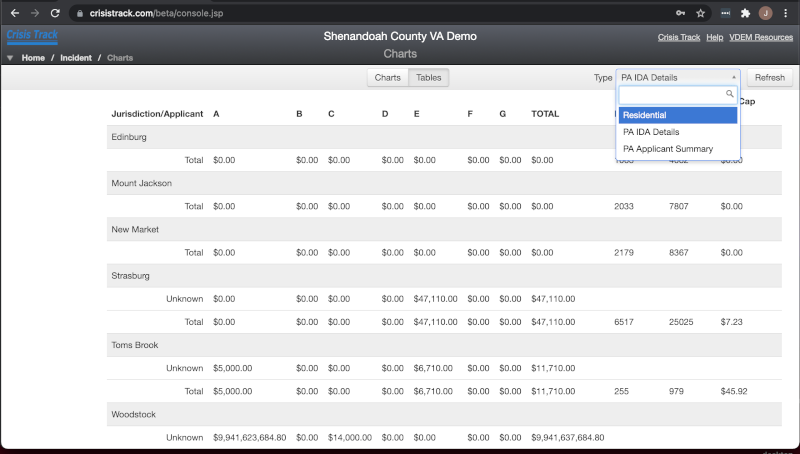Viewport: 800px width, 454px height.
Task: Reload the page with the refresh icon
Action: pos(55,13)
